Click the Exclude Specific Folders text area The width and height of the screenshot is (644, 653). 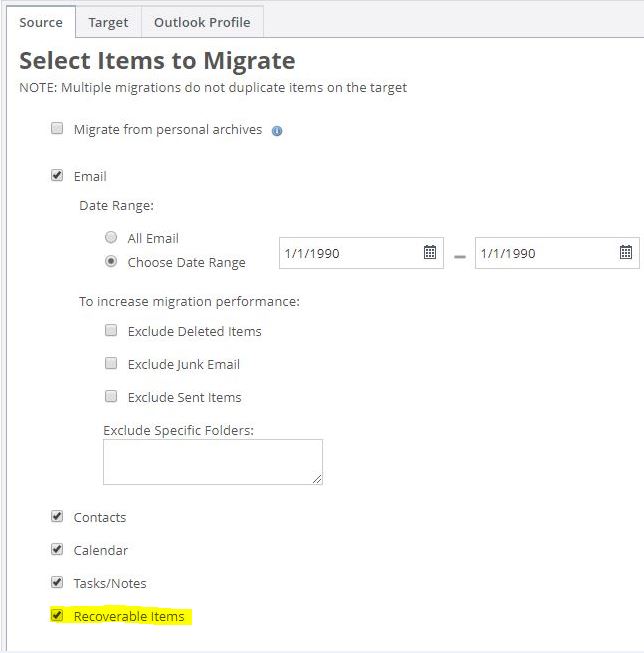[x=212, y=462]
